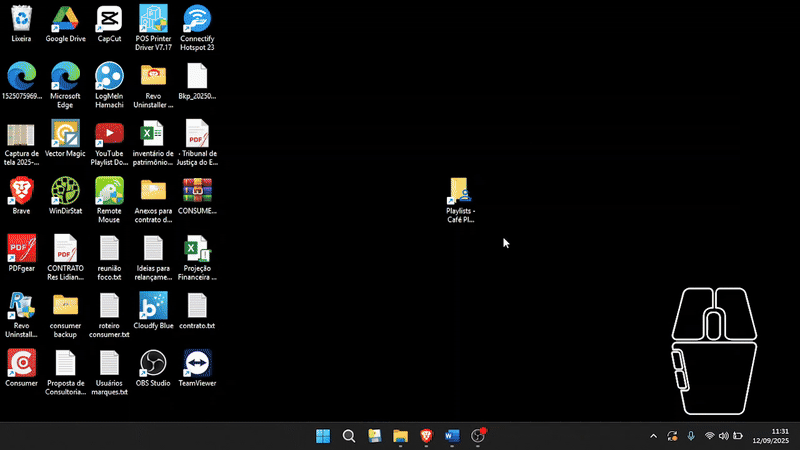Image resolution: width=800 pixels, height=450 pixels.
Task: Select the LogMeIn Hamachi icon
Action: click(109, 77)
